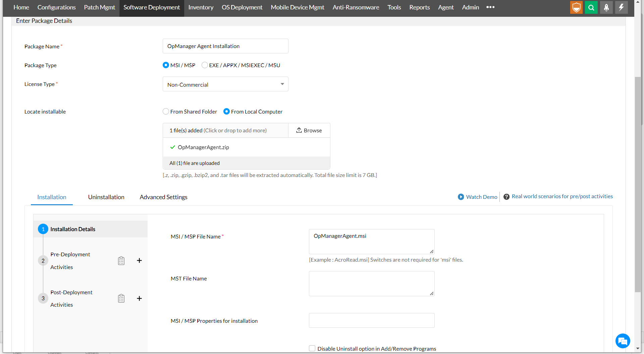Select Pre-Deployment Activities step

point(70,261)
